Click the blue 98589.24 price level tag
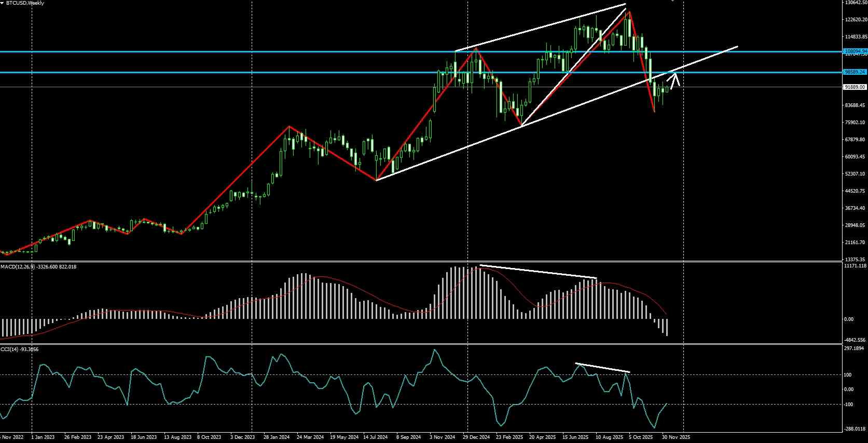Viewport: 868px width, 443px height. [x=856, y=72]
